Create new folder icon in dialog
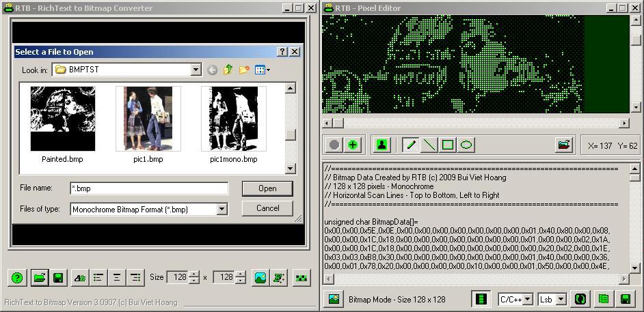The height and width of the screenshot is (312, 644). pyautogui.click(x=244, y=70)
